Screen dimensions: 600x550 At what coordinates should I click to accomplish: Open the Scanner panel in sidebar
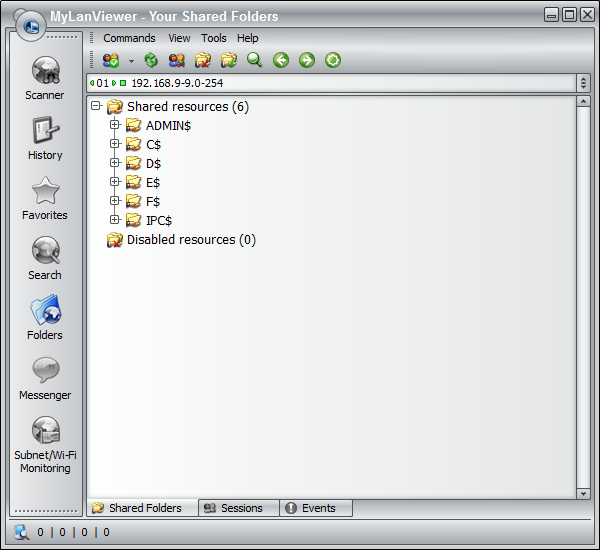pyautogui.click(x=45, y=76)
